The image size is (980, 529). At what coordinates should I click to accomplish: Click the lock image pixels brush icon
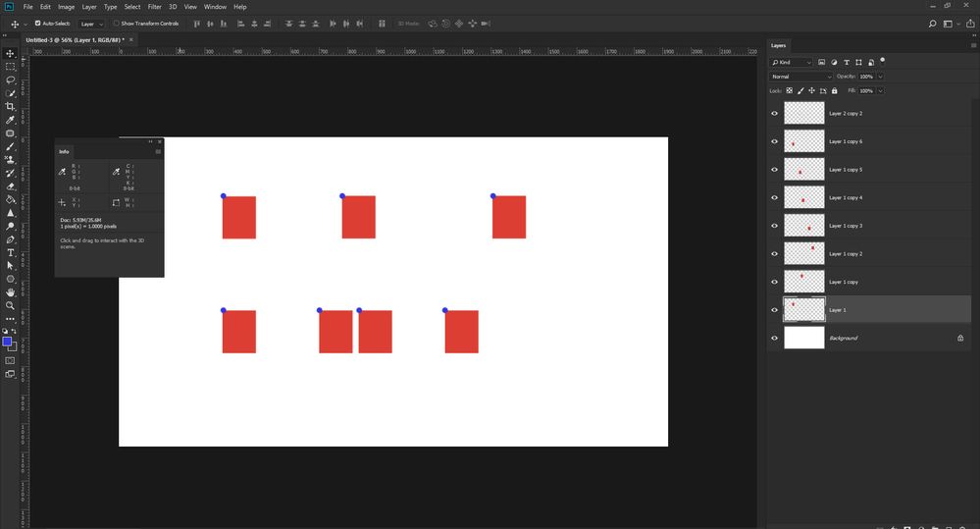click(x=800, y=90)
